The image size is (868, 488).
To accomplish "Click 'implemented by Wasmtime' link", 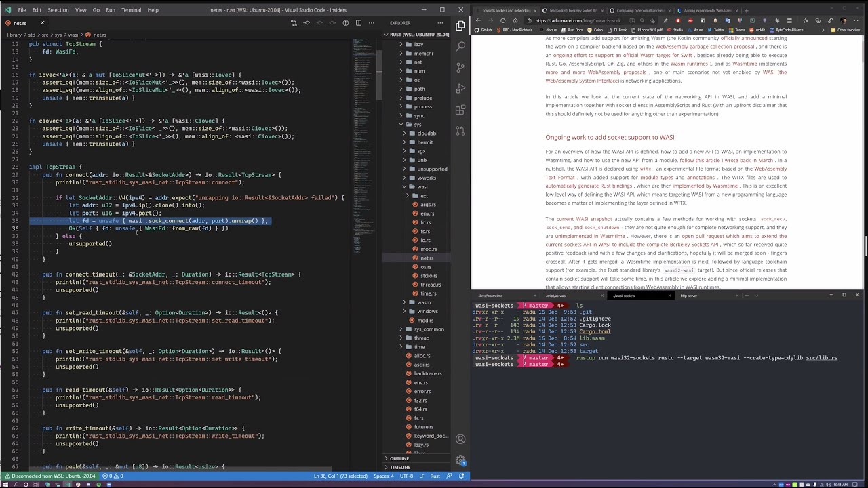I will point(705,186).
